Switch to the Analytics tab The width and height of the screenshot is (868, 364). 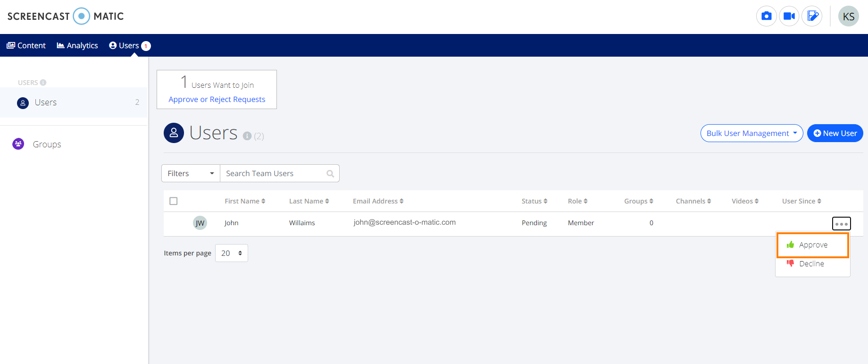click(x=77, y=45)
